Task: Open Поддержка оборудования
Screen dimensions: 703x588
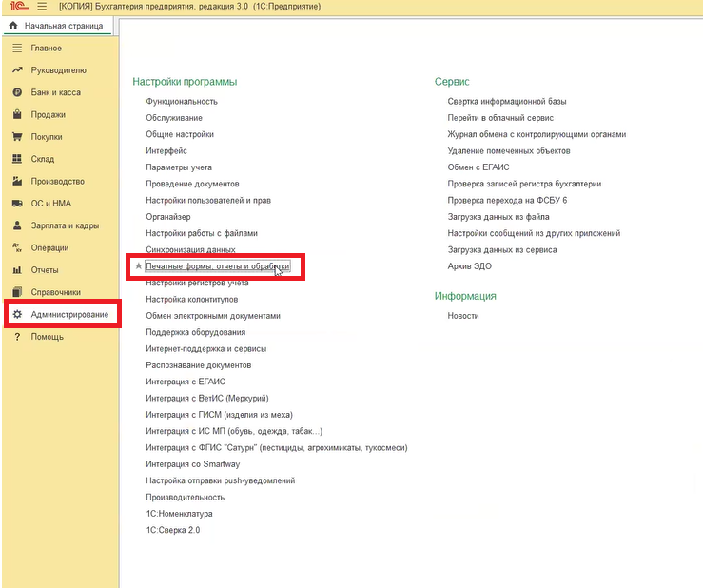Action: click(195, 332)
